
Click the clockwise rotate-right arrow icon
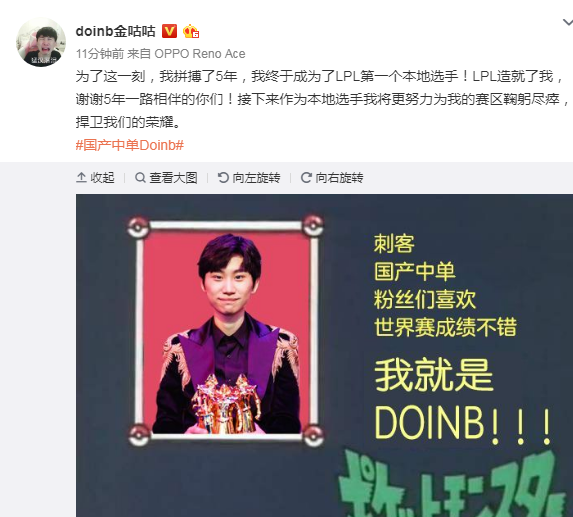tap(306, 178)
